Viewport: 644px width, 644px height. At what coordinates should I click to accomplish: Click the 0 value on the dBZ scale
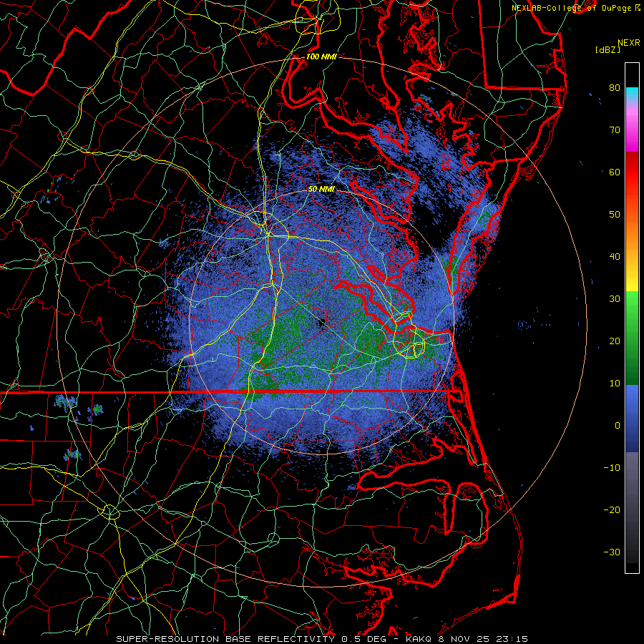click(x=618, y=426)
